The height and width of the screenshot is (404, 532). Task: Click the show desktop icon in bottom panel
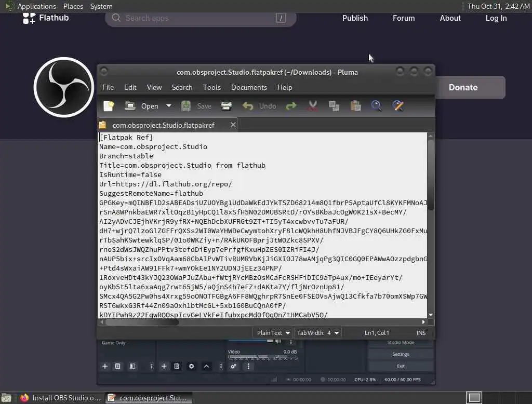pyautogui.click(x=6, y=398)
